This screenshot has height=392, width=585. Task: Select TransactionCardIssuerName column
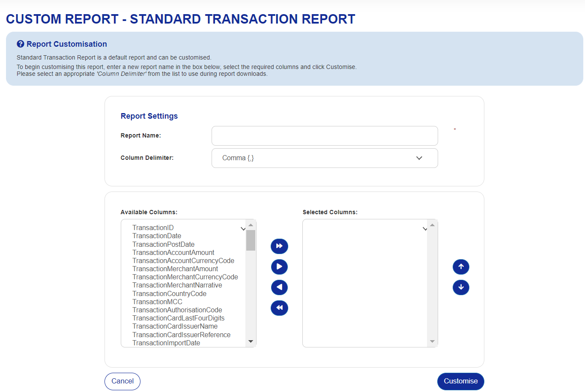click(175, 326)
